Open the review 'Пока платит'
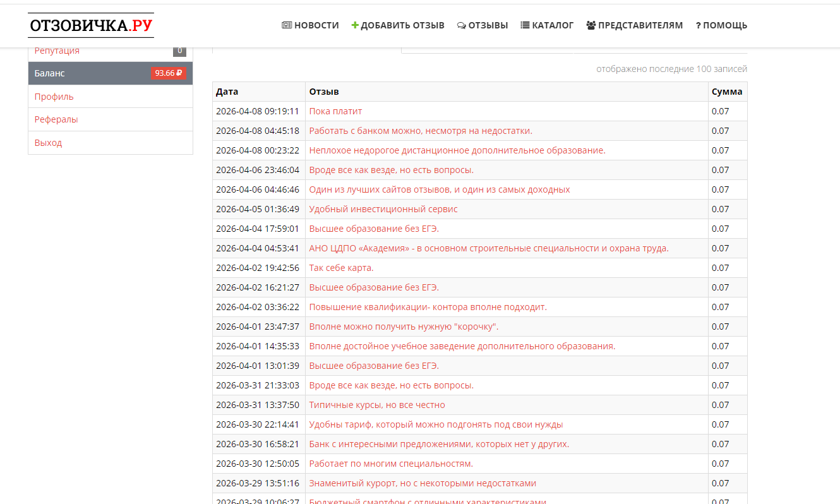Viewport: 840px width, 504px height. click(x=335, y=111)
